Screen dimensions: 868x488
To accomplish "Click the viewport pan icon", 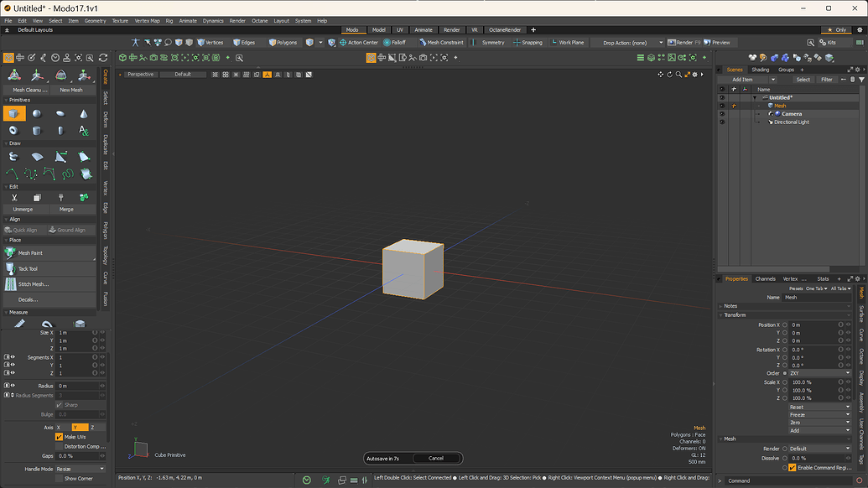I will tap(660, 74).
